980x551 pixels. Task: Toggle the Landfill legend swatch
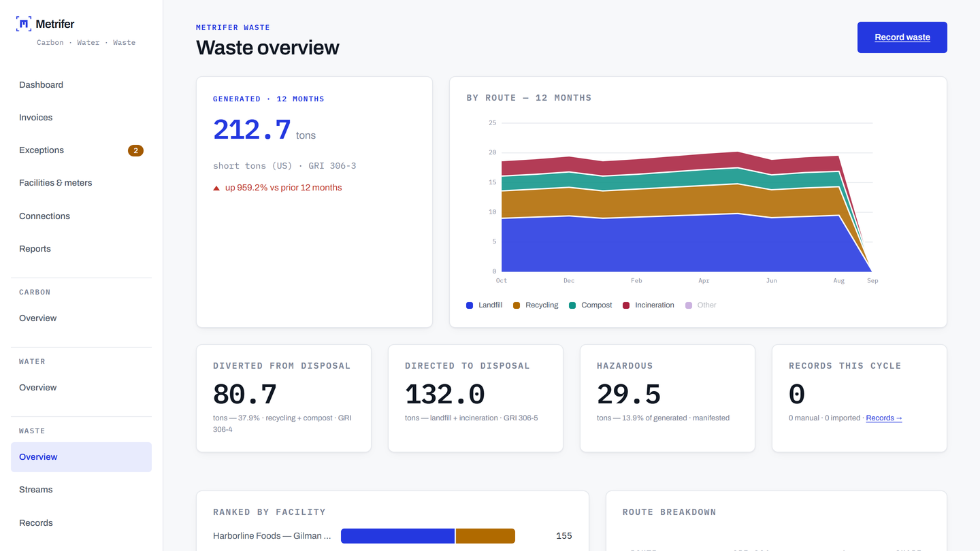[x=470, y=305]
